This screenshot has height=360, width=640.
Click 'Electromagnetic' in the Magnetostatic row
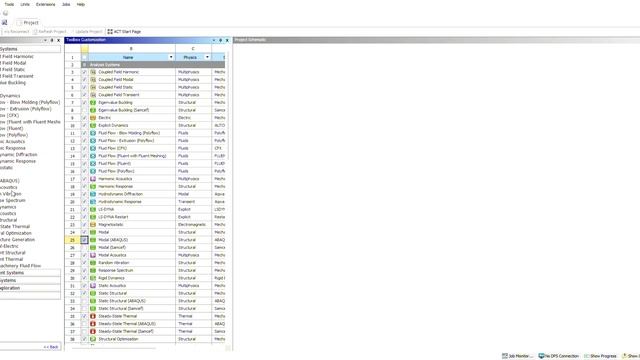tap(193, 224)
